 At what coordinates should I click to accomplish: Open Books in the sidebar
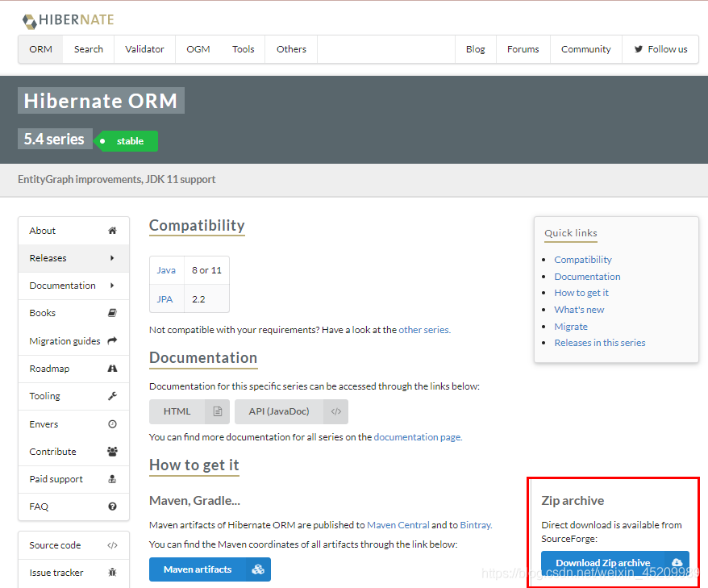(73, 313)
